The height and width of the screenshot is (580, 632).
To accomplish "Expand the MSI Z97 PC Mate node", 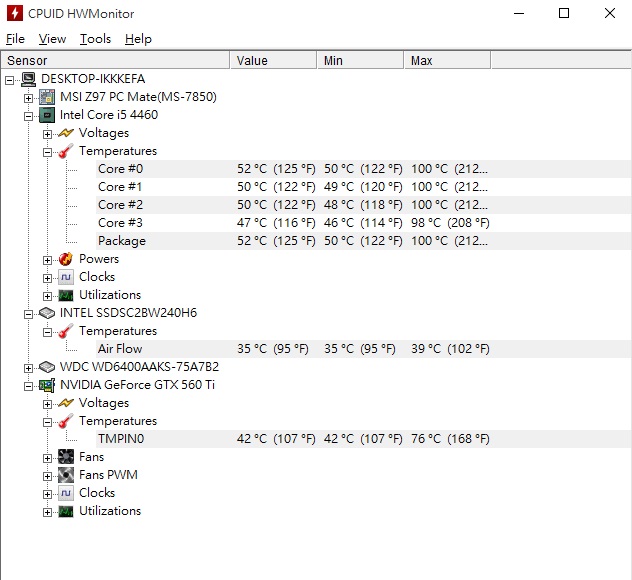I will (28, 98).
